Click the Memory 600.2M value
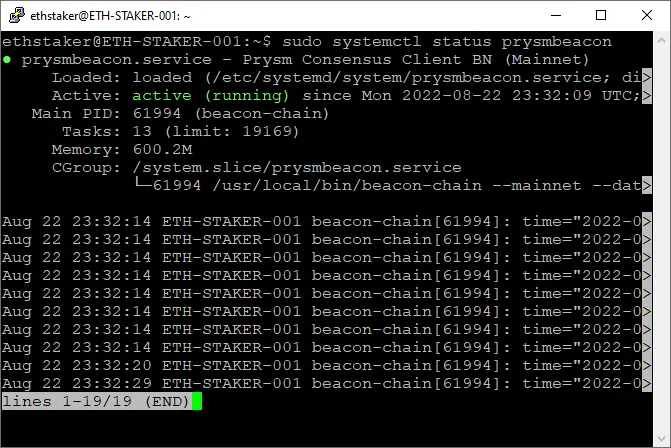The height and width of the screenshot is (448, 671). [x=162, y=149]
